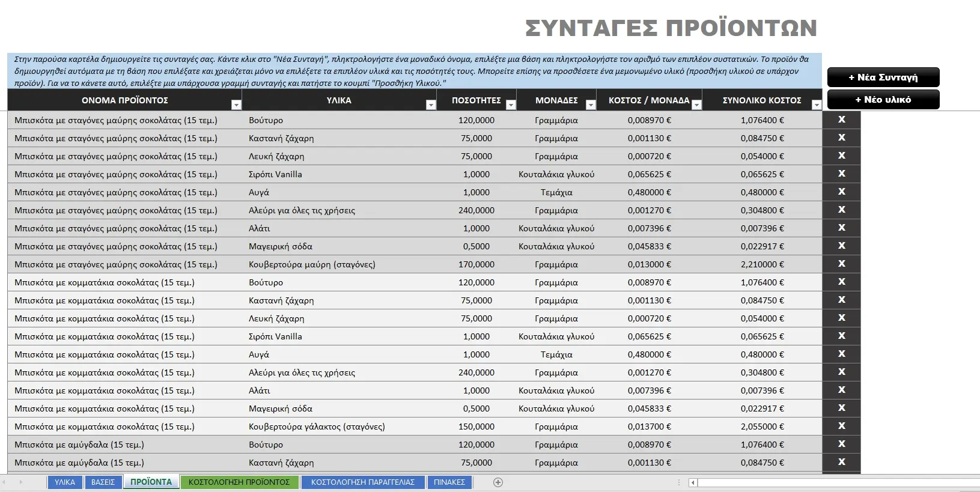The image size is (980, 492).
Task: Delete the Κουβερτούρα γάλακτος (σταγόνες) row
Action: click(841, 426)
